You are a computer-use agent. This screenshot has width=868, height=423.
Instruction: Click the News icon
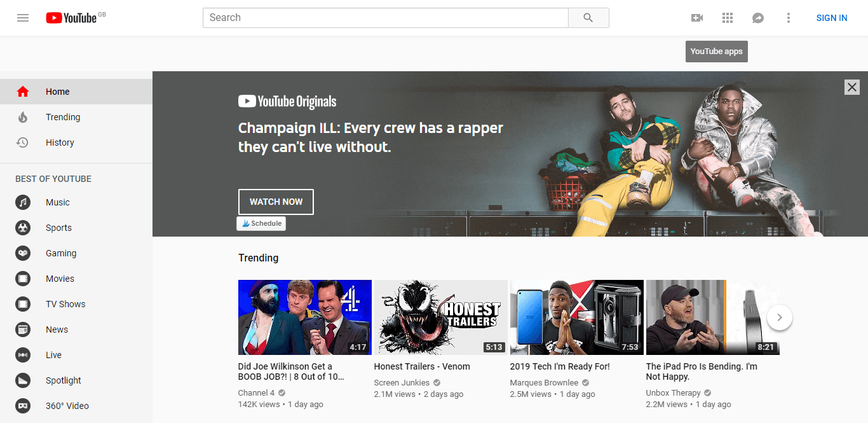23,329
